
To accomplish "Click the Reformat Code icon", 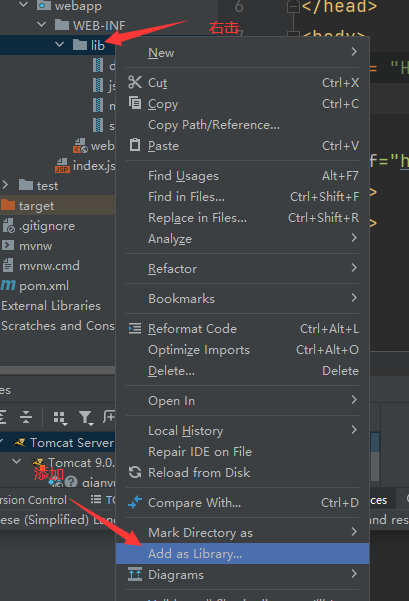I will pyautogui.click(x=135, y=328).
